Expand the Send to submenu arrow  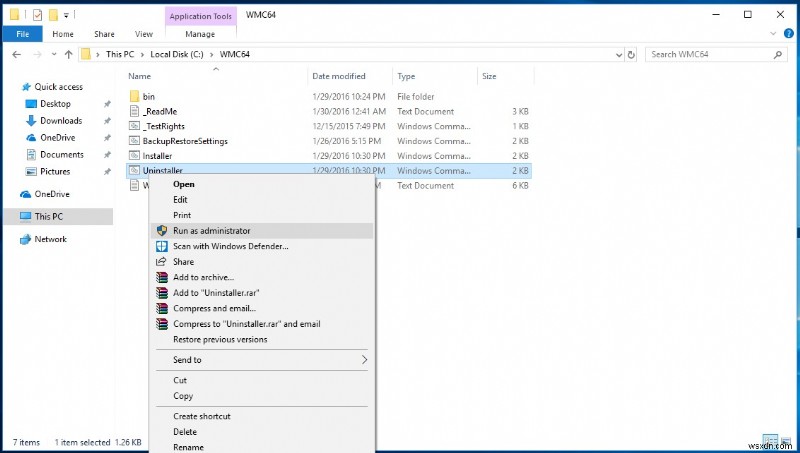pos(364,360)
